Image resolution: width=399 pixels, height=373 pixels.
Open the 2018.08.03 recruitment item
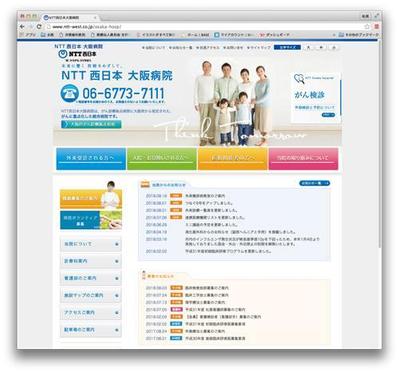click(x=207, y=288)
